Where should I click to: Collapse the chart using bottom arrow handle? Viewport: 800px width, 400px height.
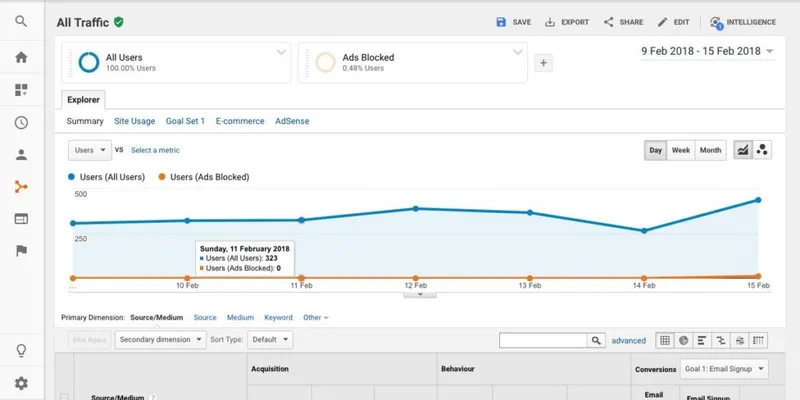tap(420, 294)
